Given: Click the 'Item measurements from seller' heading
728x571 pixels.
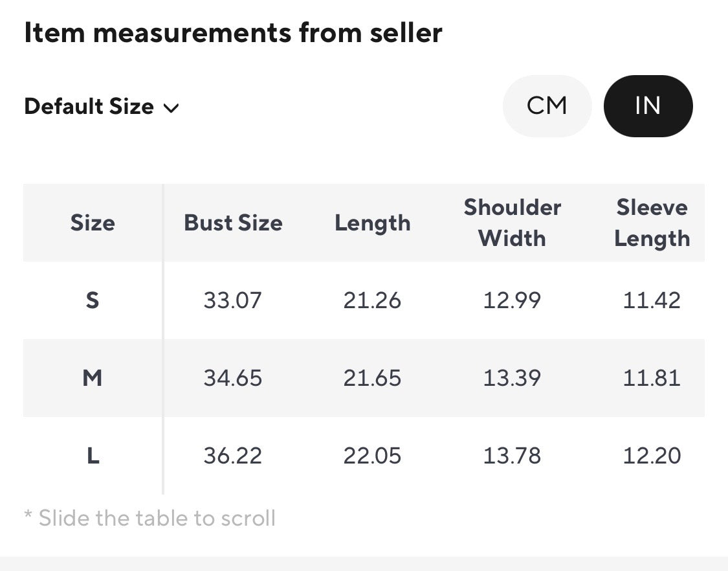Looking at the screenshot, I should point(233,33).
